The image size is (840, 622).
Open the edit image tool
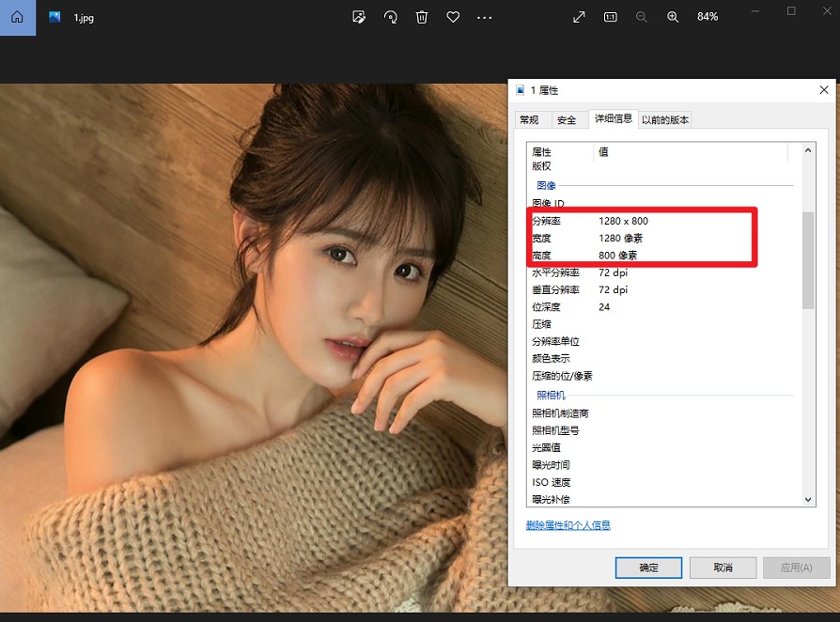pos(359,17)
